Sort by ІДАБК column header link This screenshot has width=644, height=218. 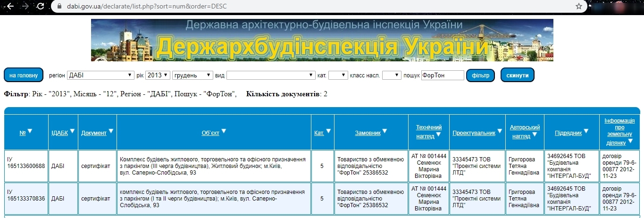coord(60,133)
